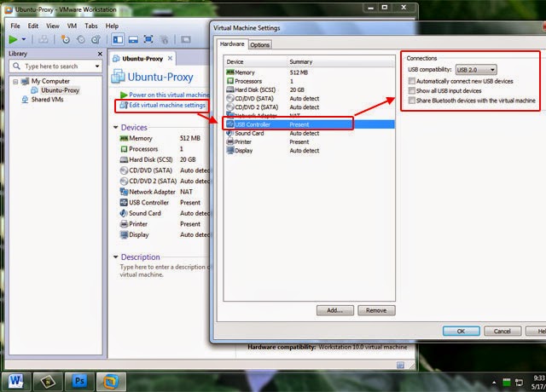Open the Help menu
This screenshot has height=392, width=546.
pos(112,26)
